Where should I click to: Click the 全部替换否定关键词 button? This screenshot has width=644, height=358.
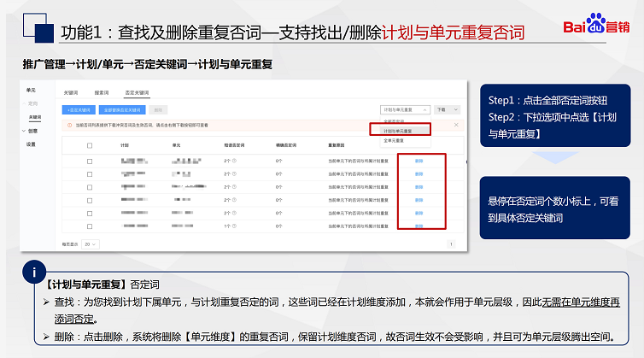pos(122,109)
